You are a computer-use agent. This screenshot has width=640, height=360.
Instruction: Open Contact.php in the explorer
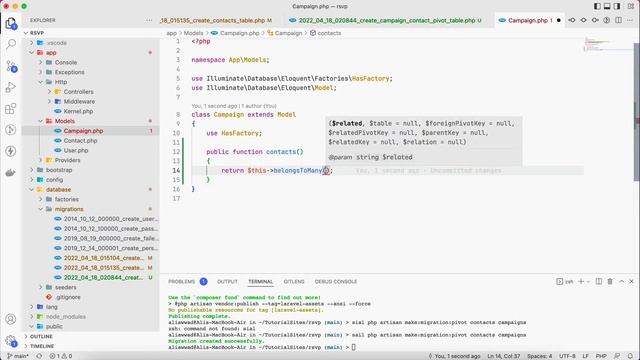point(80,141)
